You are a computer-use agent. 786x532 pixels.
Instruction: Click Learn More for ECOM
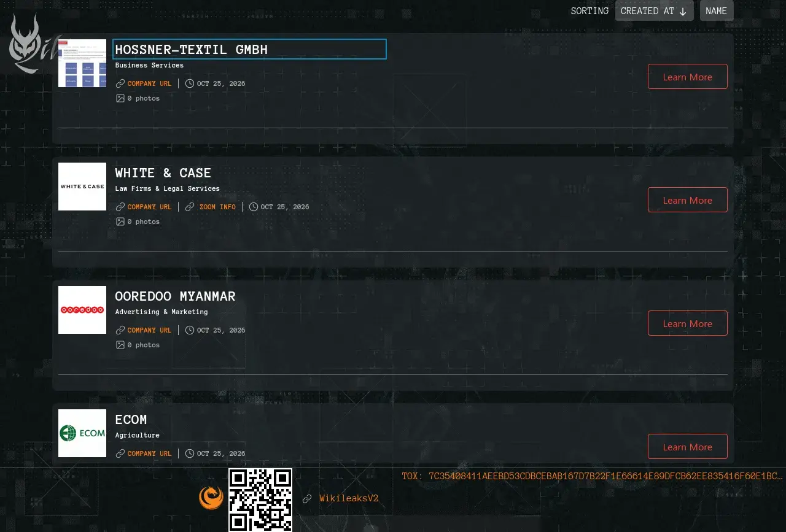click(688, 447)
